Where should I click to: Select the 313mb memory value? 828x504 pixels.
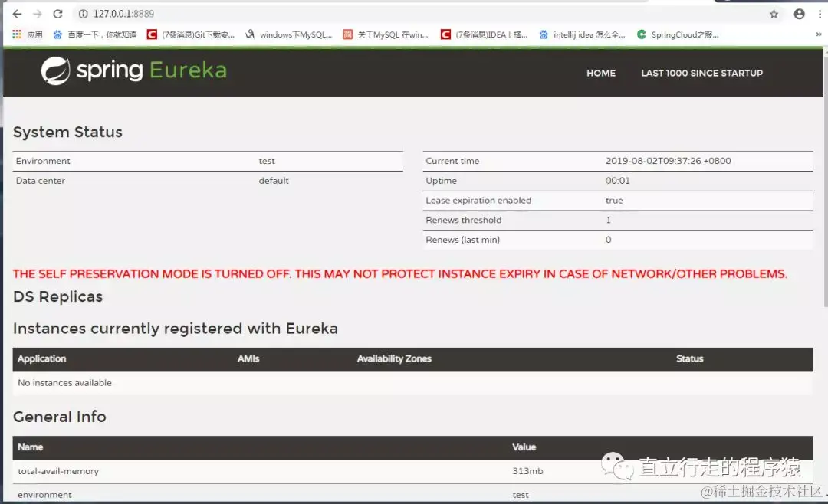[527, 471]
